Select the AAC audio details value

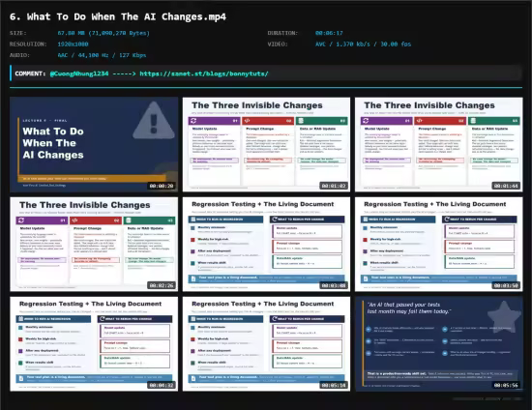click(x=102, y=55)
